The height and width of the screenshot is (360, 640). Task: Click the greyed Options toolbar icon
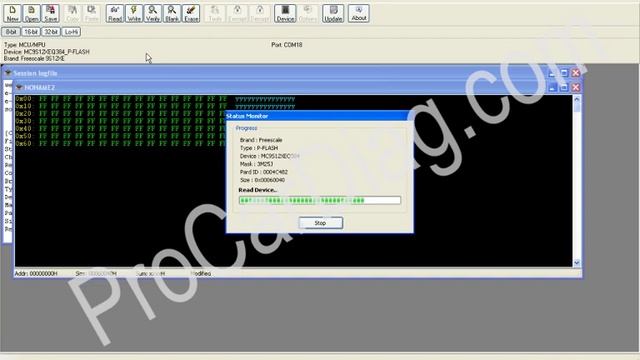coord(308,13)
